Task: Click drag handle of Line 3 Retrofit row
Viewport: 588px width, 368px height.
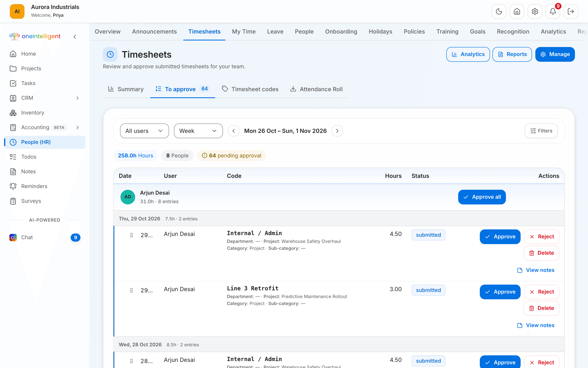Action: point(131,290)
